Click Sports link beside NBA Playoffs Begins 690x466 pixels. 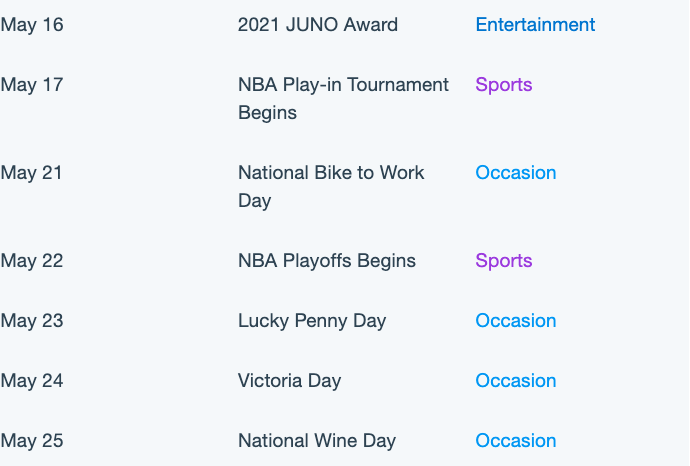click(x=504, y=261)
